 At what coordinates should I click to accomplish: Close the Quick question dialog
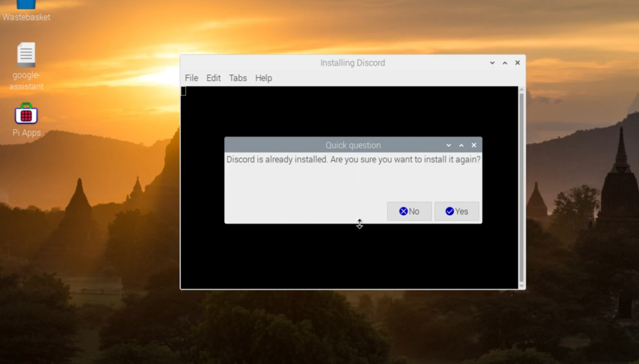click(x=474, y=145)
